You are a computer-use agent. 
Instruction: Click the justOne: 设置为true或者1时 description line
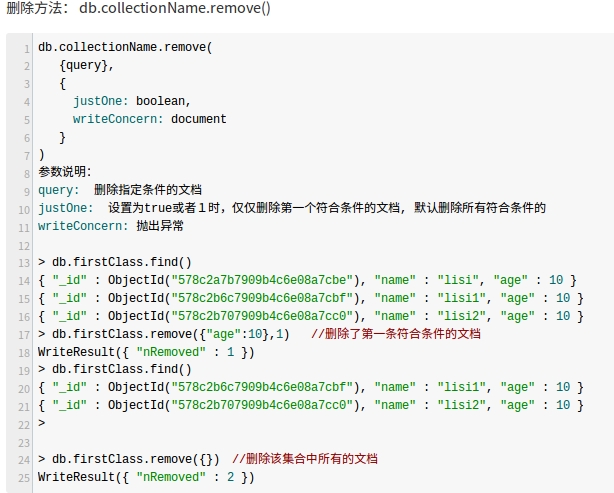292,208
